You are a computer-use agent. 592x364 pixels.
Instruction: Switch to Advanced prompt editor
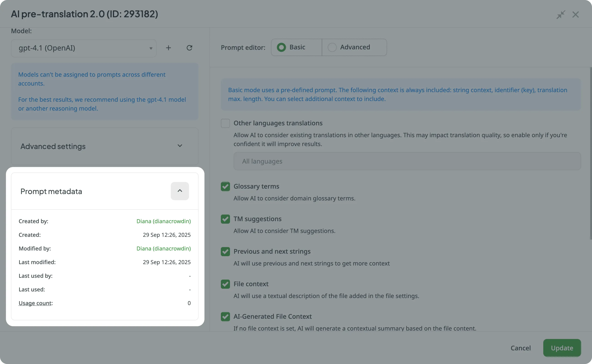[332, 47]
